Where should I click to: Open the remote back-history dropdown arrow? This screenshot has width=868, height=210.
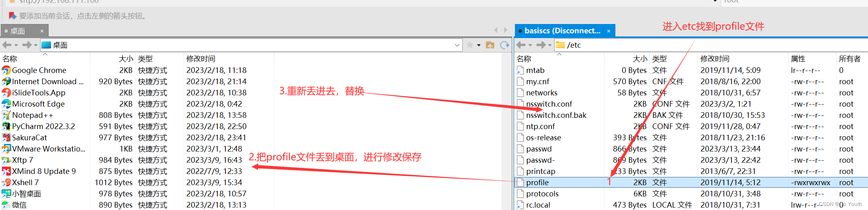pyautogui.click(x=530, y=45)
